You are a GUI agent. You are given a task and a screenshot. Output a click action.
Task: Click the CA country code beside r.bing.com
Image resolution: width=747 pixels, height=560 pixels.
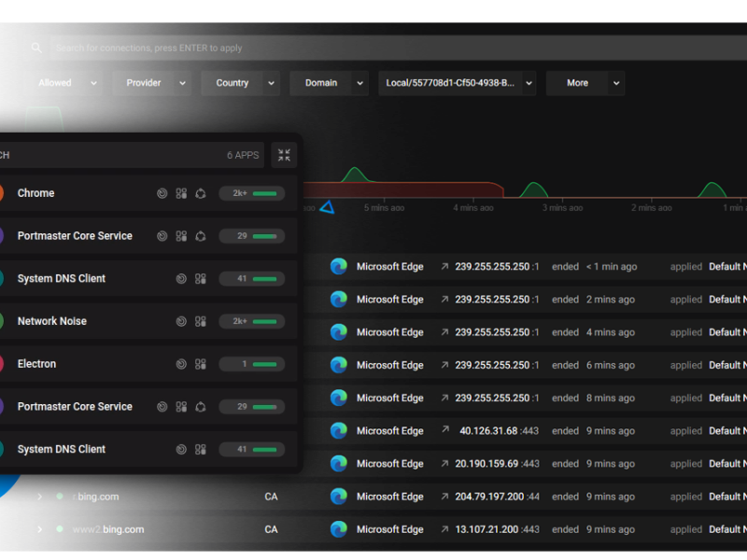click(271, 497)
